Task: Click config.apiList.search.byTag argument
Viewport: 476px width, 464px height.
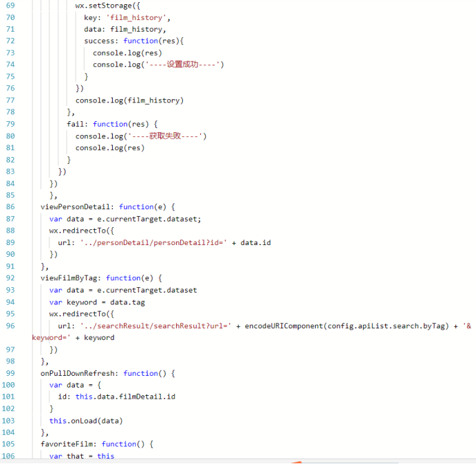Action: click(x=386, y=326)
